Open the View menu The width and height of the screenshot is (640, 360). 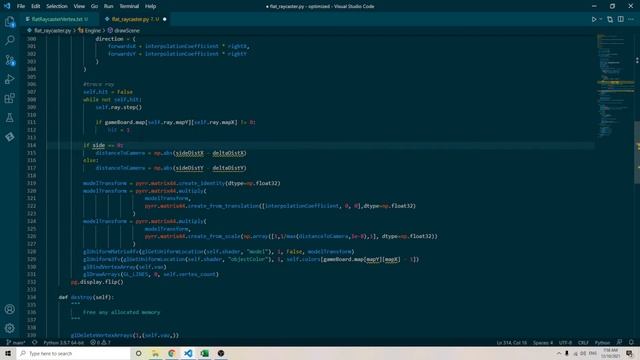(79, 6)
